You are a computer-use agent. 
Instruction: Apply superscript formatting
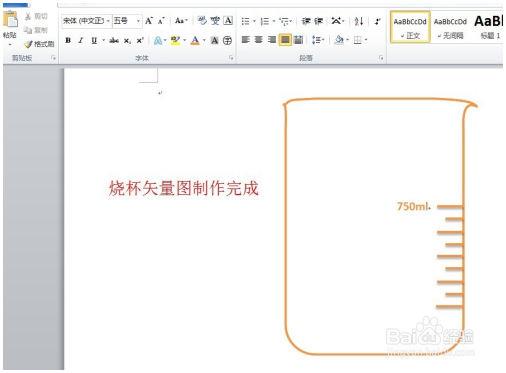pyautogui.click(x=140, y=41)
